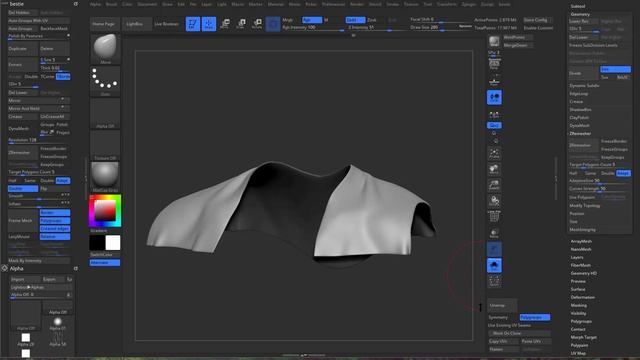Adjust the Z Intensity slider
The height and width of the screenshot is (360, 640).
pyautogui.click(x=377, y=28)
